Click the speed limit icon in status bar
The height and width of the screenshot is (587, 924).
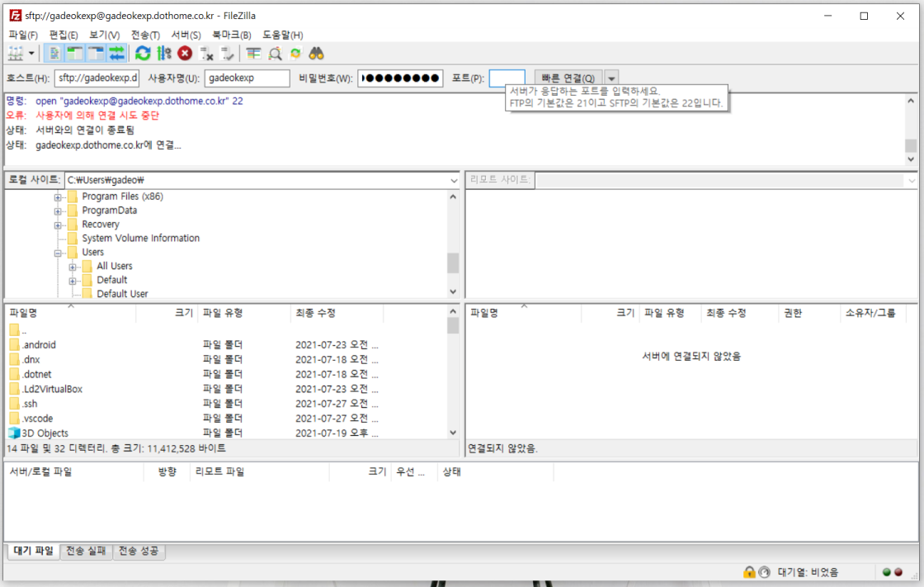764,571
